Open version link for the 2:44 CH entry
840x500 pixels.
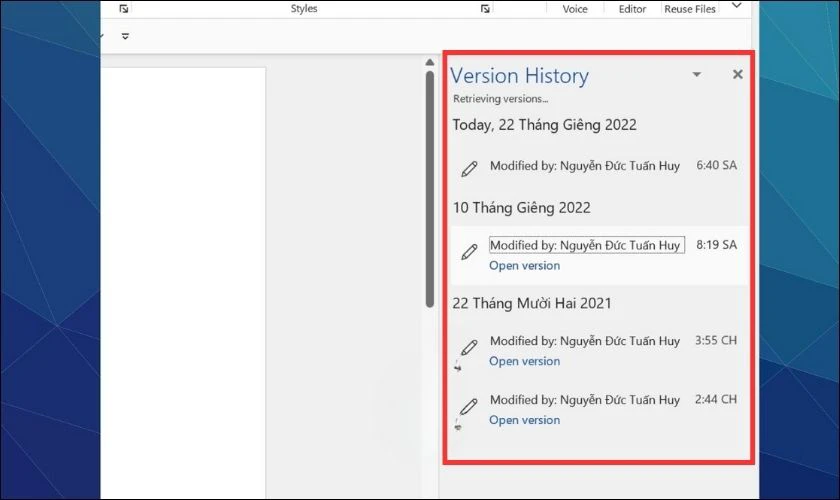click(x=524, y=420)
